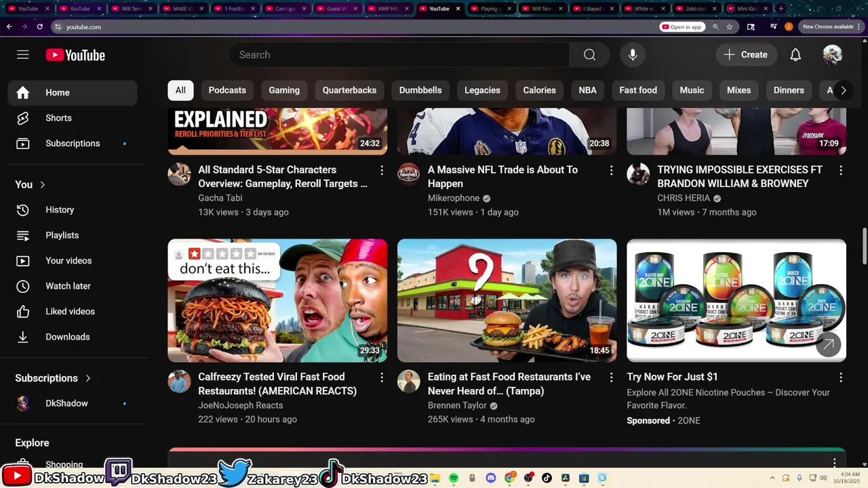Click the YouTube logo
The height and width of the screenshot is (488, 868).
(75, 55)
